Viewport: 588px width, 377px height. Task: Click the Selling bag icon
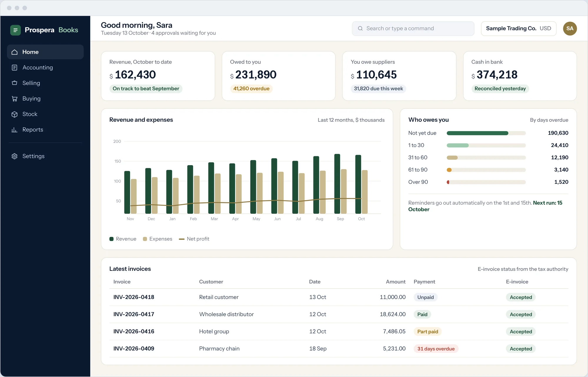[x=14, y=83]
